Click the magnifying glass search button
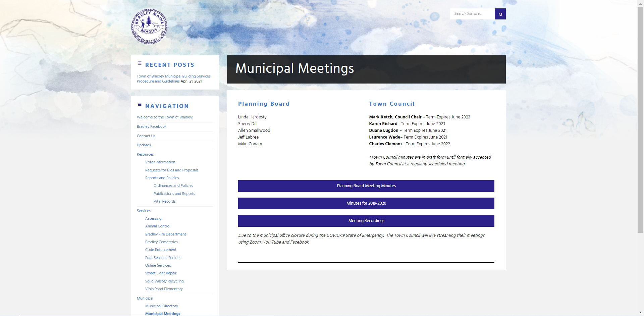 click(500, 14)
